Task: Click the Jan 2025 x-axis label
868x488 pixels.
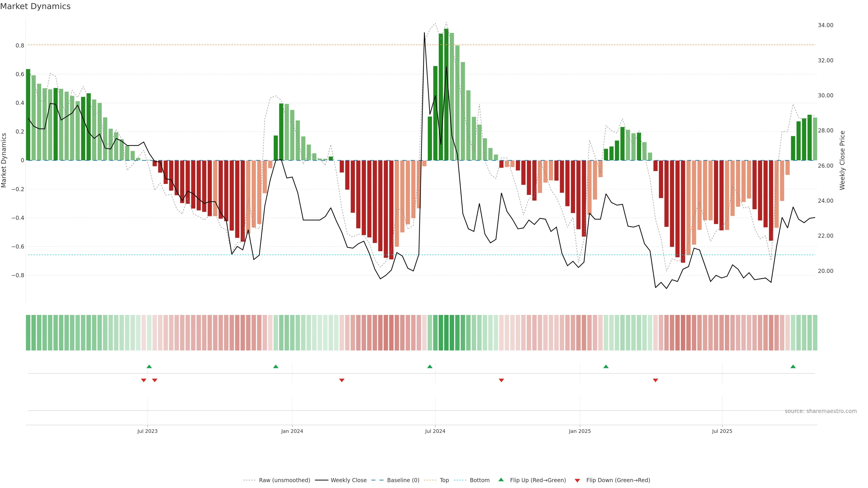Action: [x=580, y=431]
